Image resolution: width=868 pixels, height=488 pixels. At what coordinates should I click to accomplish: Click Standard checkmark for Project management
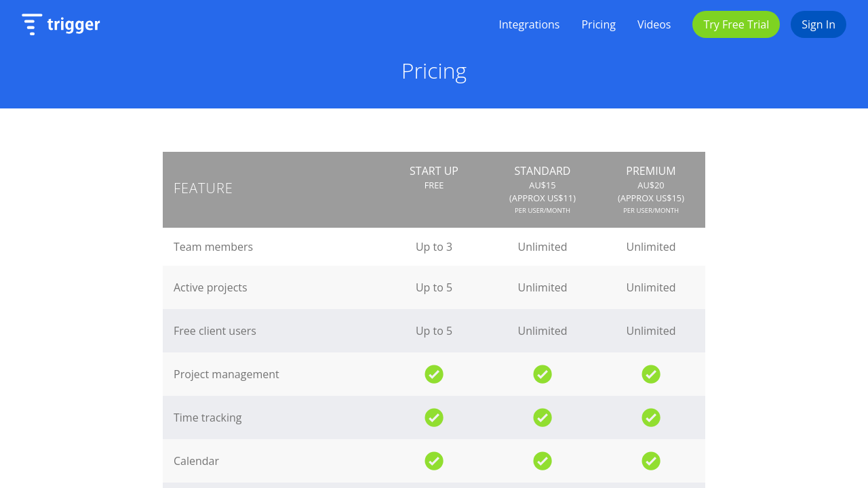click(542, 374)
